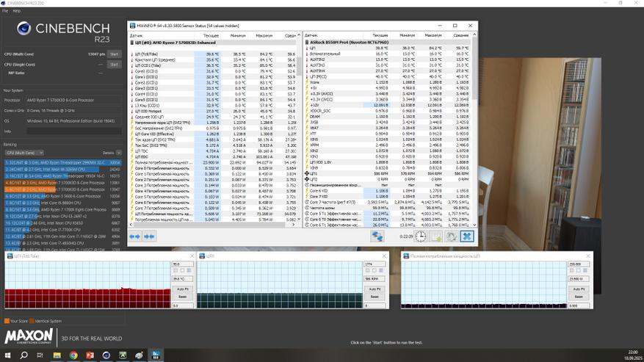Click the log file save icon in HWiNFO
This screenshot has height=362, width=644.
click(x=435, y=236)
